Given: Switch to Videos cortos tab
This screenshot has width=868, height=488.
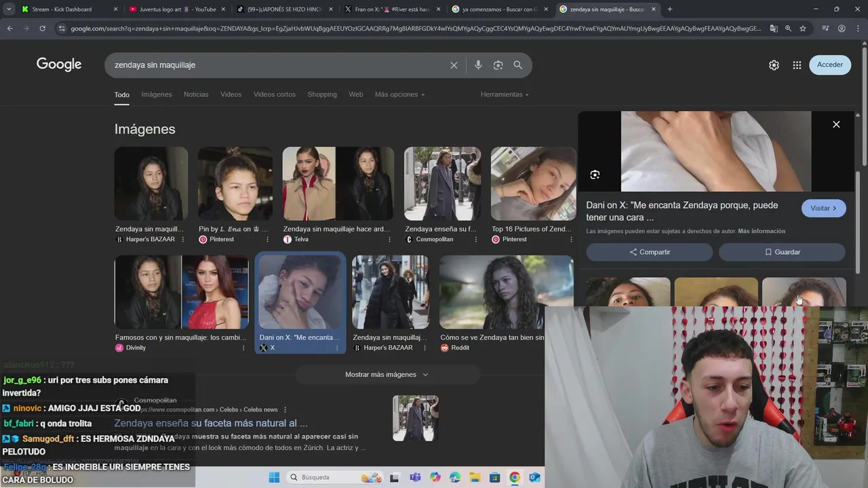Looking at the screenshot, I should click(275, 94).
